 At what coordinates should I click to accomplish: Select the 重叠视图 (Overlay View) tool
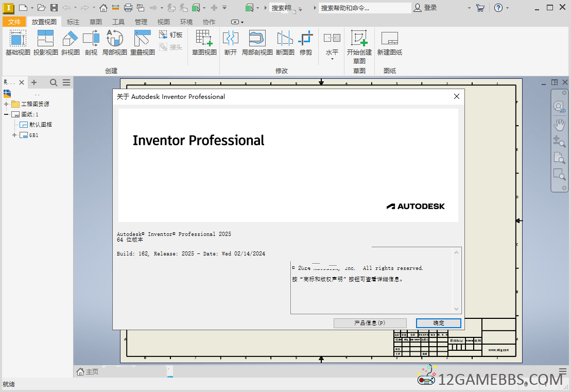tap(143, 43)
